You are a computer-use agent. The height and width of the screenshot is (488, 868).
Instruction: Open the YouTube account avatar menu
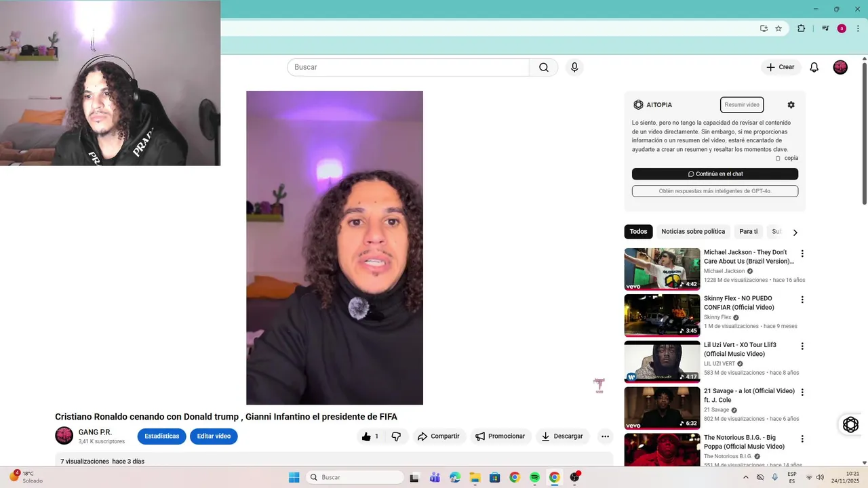point(840,67)
